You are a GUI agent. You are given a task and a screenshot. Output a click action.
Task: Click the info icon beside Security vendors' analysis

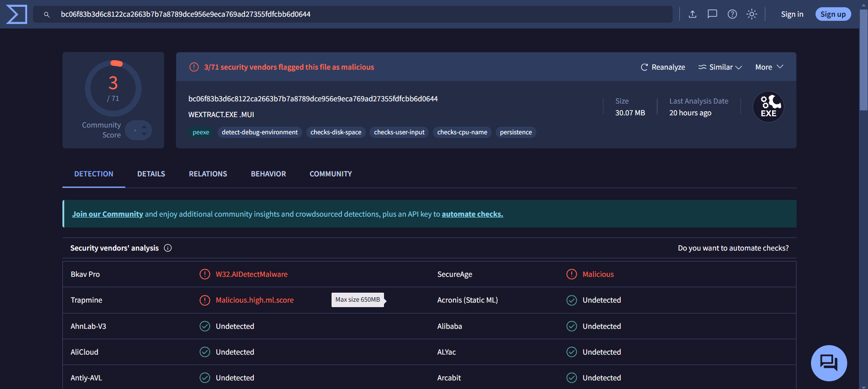point(168,248)
